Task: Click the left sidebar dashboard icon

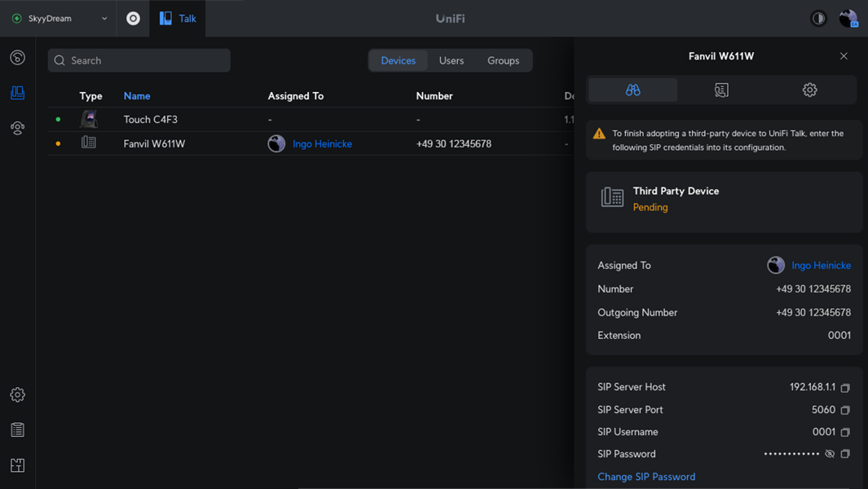Action: point(17,58)
